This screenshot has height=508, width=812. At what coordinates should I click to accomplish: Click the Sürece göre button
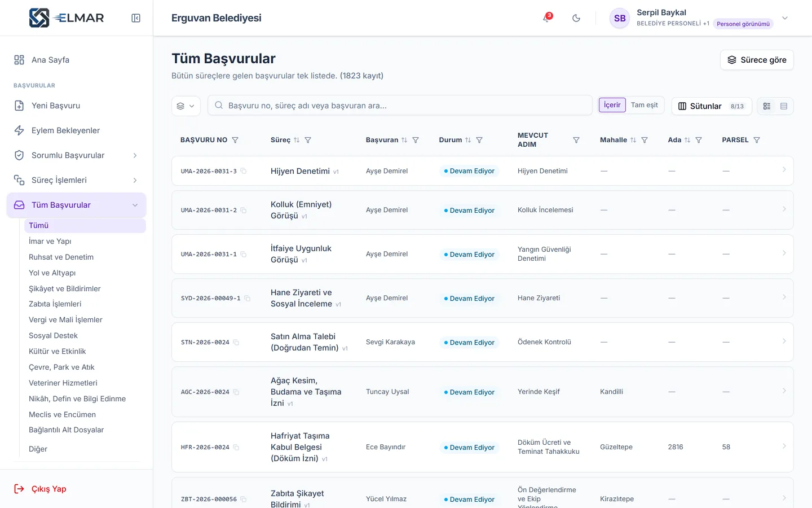click(757, 60)
